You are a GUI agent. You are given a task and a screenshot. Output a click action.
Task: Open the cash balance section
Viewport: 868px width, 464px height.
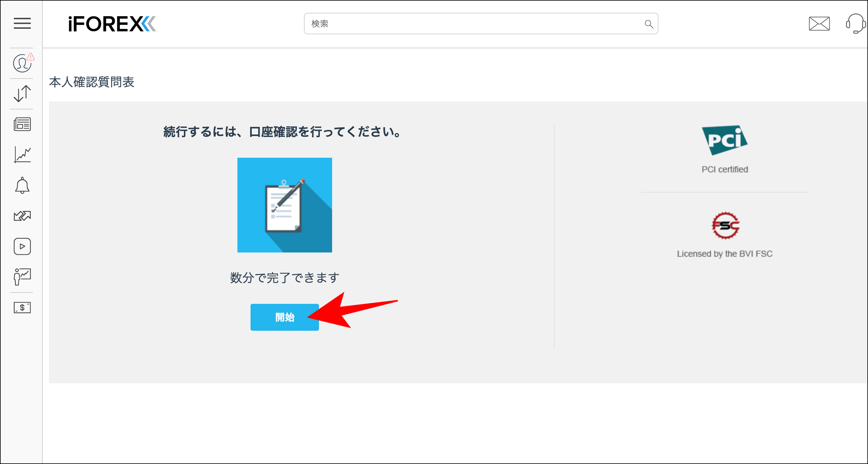22,307
